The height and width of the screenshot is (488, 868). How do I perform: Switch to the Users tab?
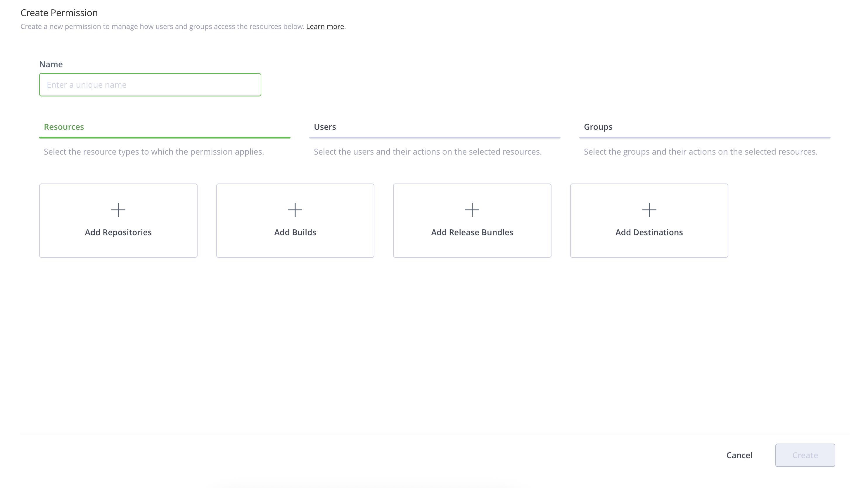pos(324,127)
